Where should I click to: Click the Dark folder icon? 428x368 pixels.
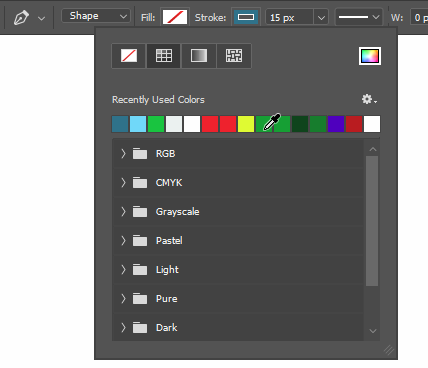pos(140,327)
